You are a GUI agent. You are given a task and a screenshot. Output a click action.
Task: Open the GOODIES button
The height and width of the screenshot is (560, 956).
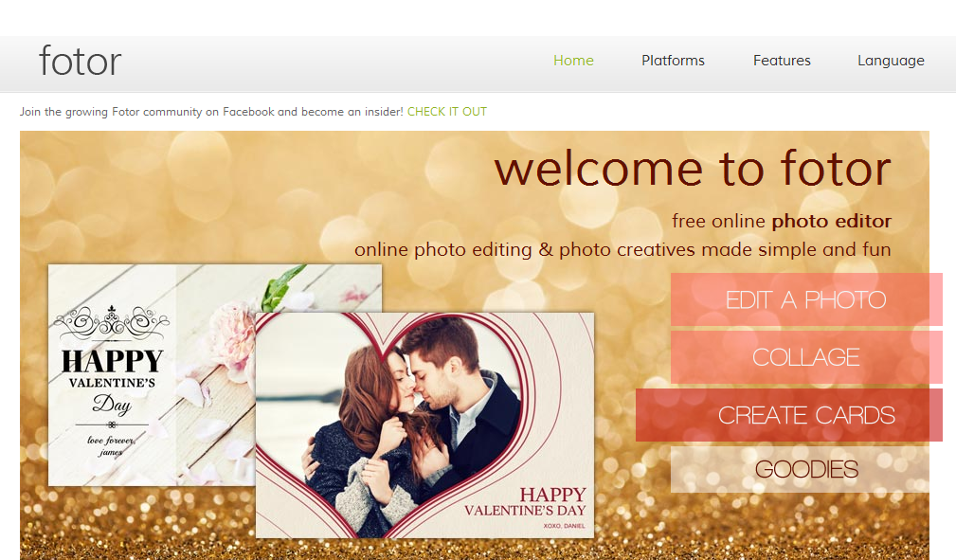[800, 469]
